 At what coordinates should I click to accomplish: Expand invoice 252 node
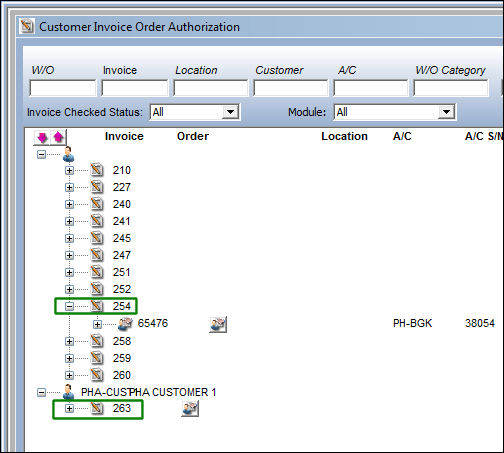point(69,289)
